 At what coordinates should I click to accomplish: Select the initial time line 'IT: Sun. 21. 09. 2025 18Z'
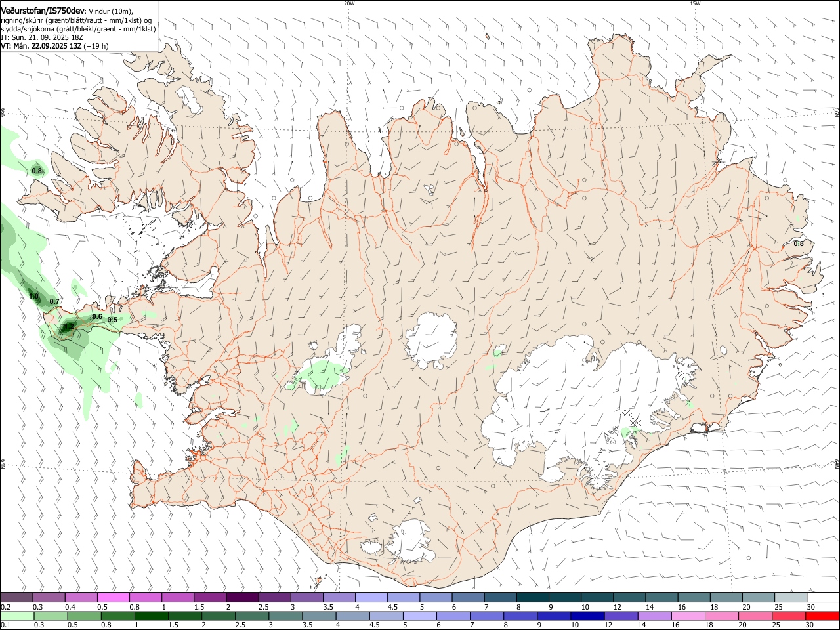(x=41, y=37)
